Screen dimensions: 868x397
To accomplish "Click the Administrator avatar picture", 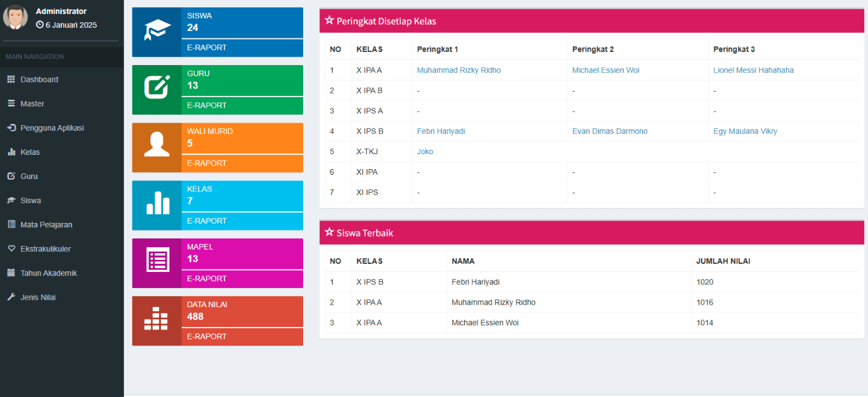I will [15, 17].
